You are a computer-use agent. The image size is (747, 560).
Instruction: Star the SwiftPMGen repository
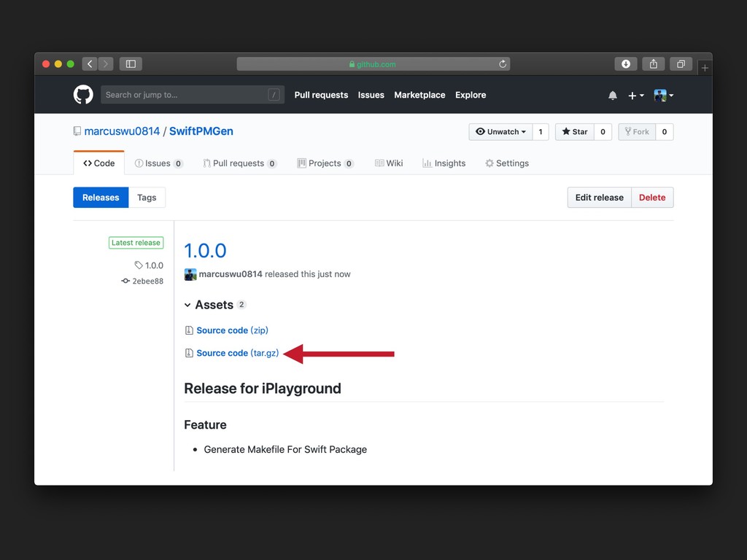[575, 132]
